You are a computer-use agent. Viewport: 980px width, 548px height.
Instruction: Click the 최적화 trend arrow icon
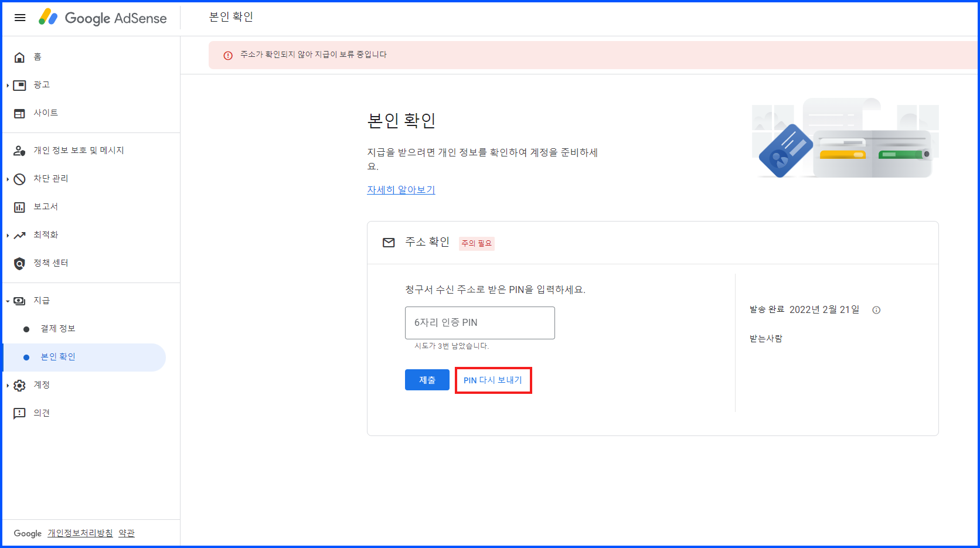click(x=19, y=235)
